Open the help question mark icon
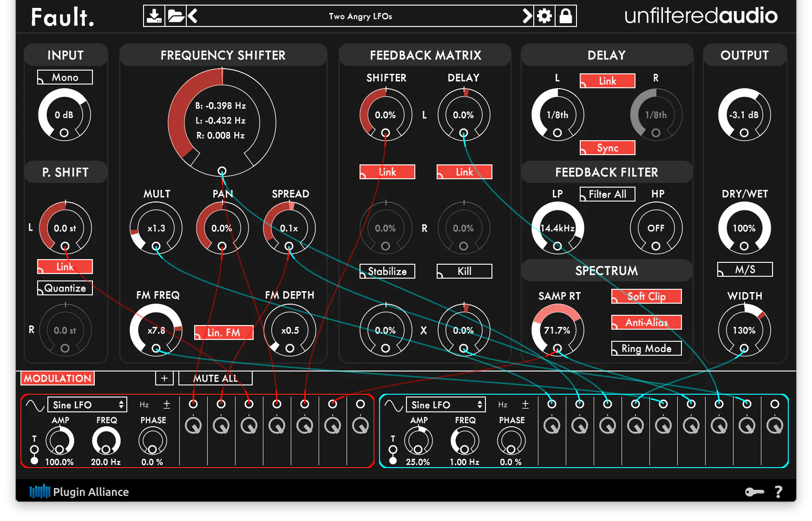Viewport: 812px width, 521px height. (x=779, y=492)
